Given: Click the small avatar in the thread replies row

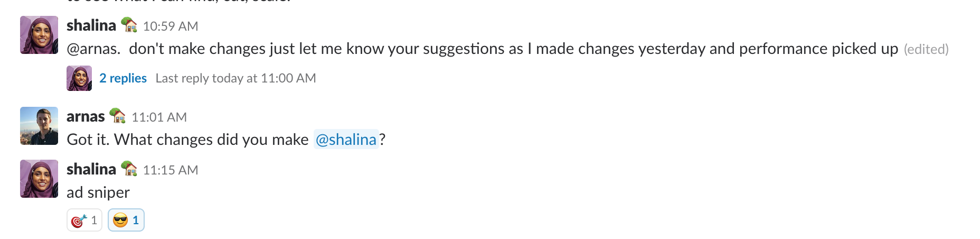Looking at the screenshot, I should click(x=79, y=78).
